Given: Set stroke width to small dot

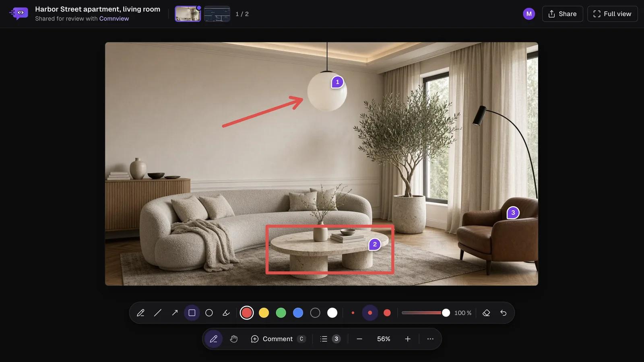Looking at the screenshot, I should click(353, 313).
